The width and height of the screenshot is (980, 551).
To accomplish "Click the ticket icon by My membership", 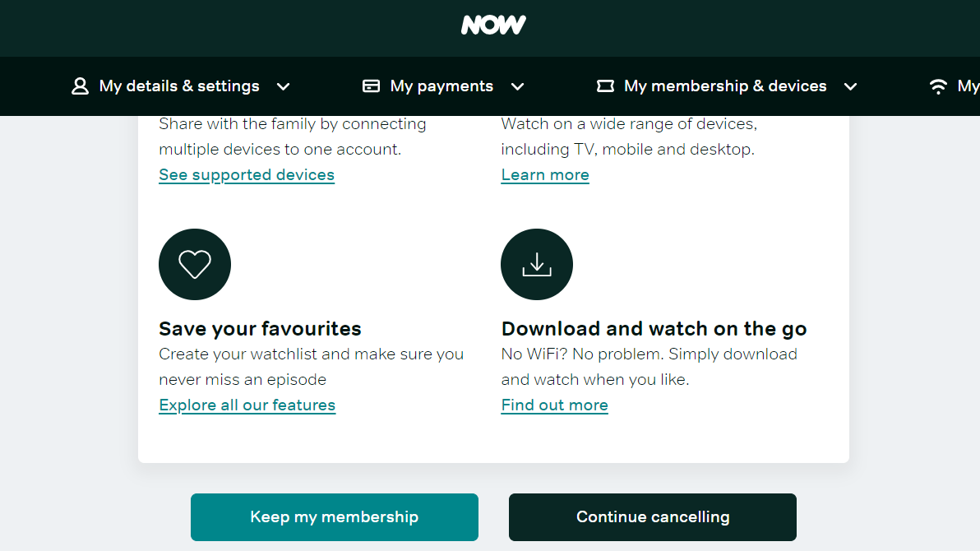I will pos(605,86).
